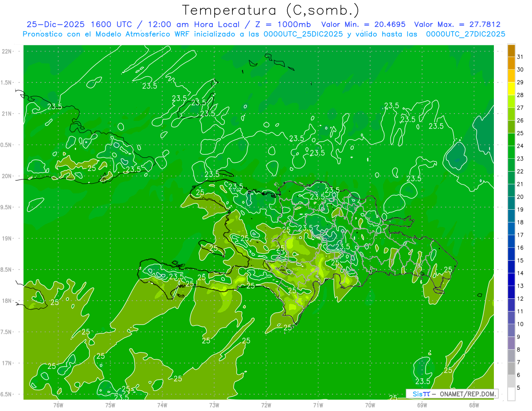
Task: Click the '76W' longitude axis label
Action: [58, 405]
